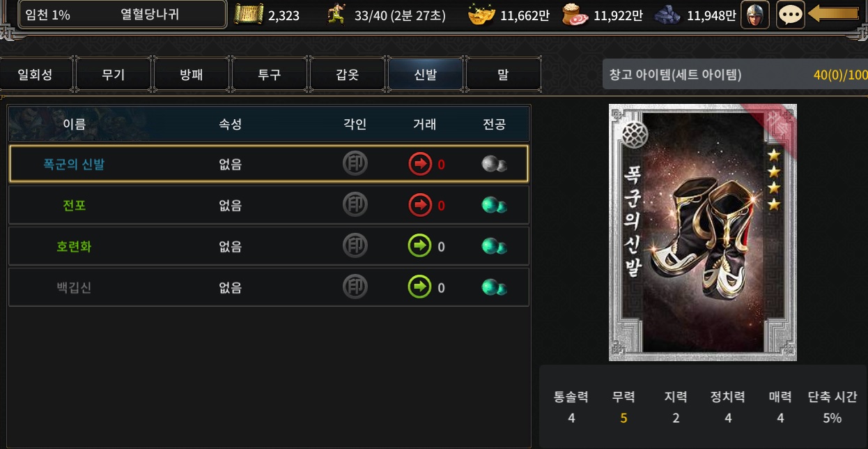Click the 창고 아이템(세트 아이템) bar
868x449 pixels.
tap(735, 75)
